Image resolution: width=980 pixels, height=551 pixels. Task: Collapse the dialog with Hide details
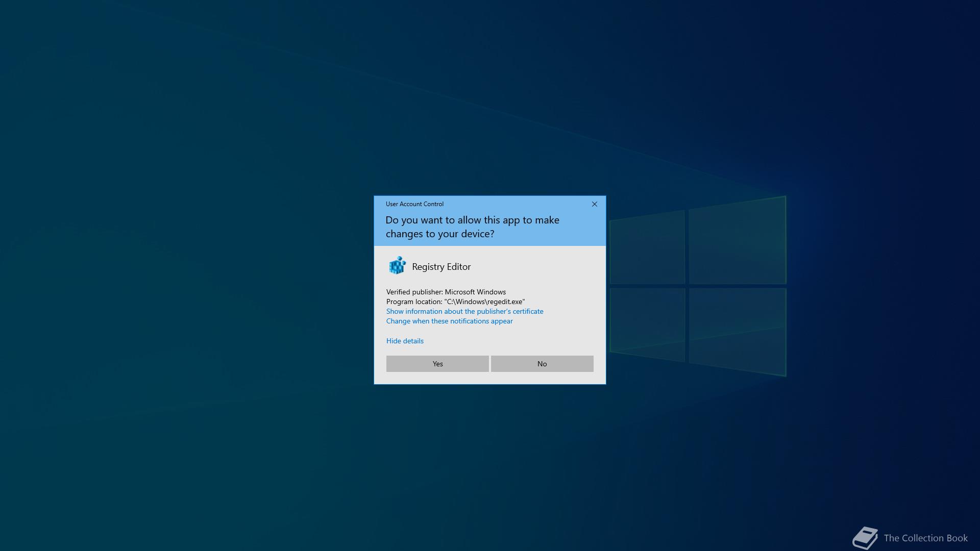[x=405, y=341]
